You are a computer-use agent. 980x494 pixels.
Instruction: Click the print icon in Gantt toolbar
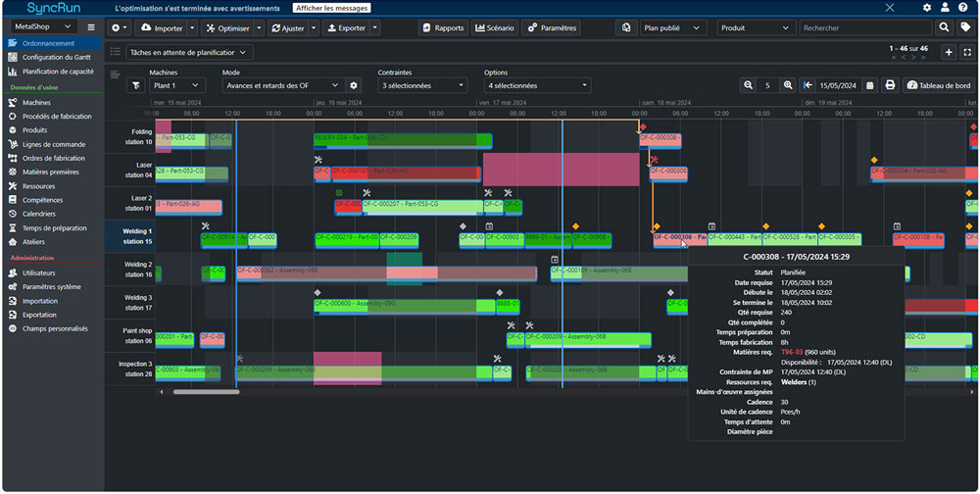click(890, 85)
